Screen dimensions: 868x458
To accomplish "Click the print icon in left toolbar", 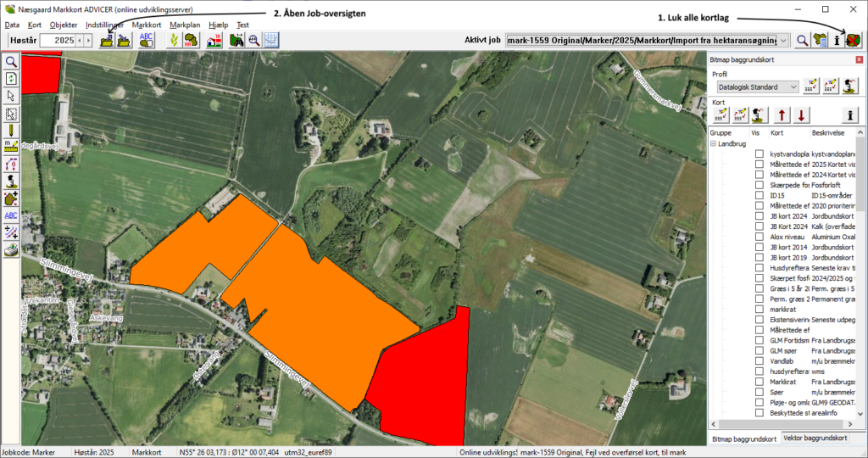I will click(11, 249).
